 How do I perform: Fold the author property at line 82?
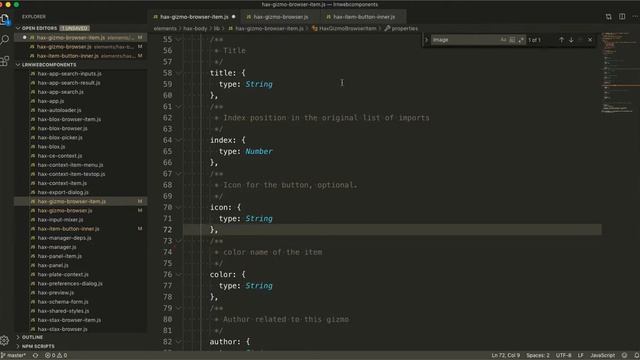179,342
